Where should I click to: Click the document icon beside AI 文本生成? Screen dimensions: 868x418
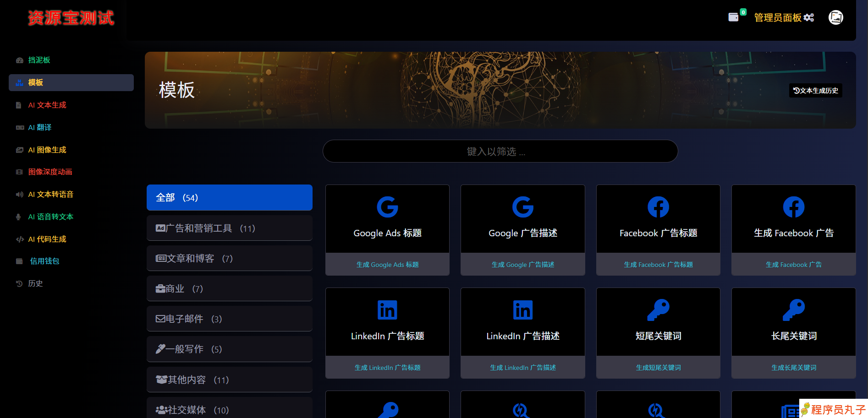(x=19, y=105)
